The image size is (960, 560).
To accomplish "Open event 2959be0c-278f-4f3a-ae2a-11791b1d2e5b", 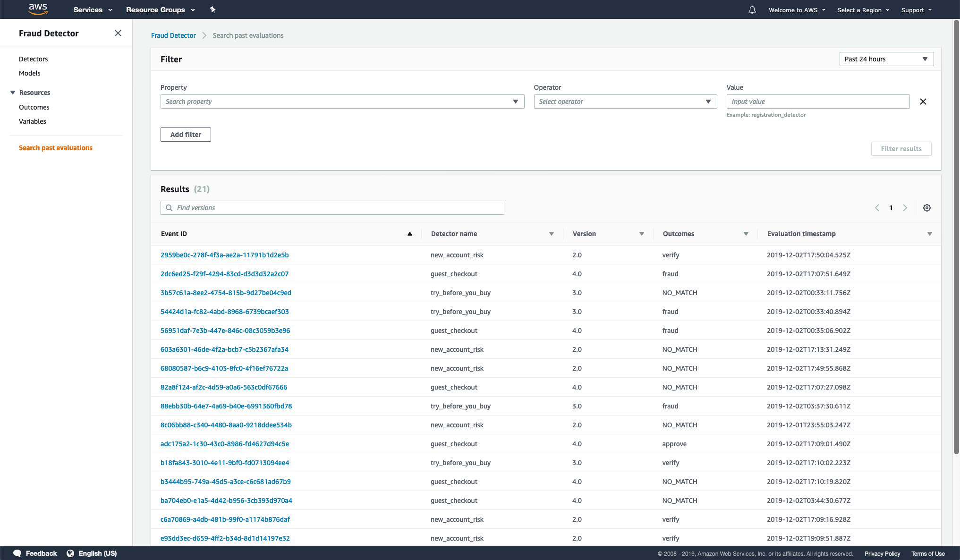I will coord(224,255).
